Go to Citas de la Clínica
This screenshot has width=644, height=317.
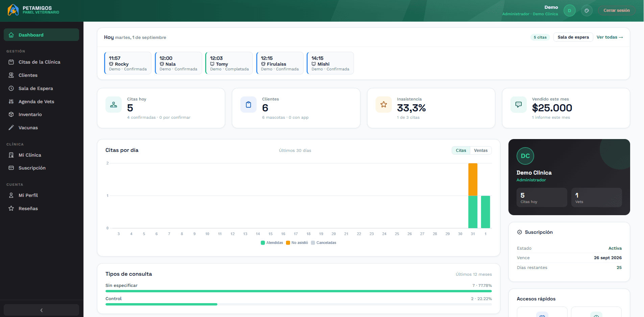point(41,62)
